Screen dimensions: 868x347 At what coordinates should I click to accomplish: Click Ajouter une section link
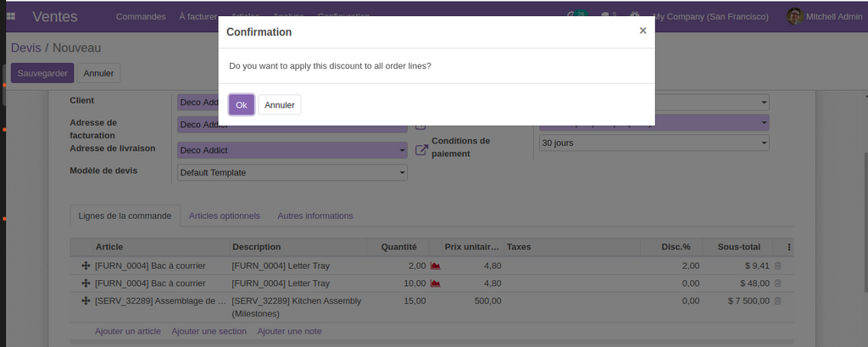click(x=209, y=331)
